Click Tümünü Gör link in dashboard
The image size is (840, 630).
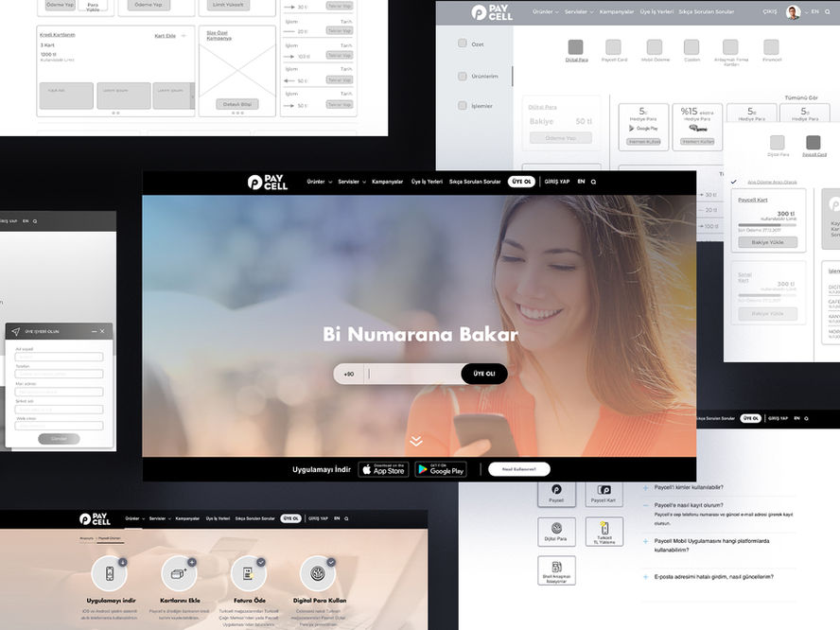(801, 98)
